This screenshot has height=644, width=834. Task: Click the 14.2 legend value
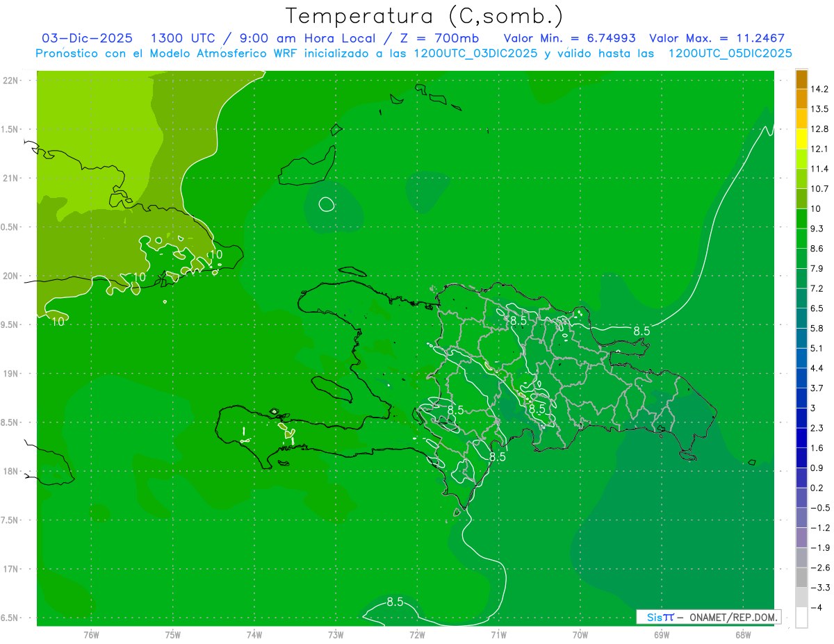[x=819, y=89]
